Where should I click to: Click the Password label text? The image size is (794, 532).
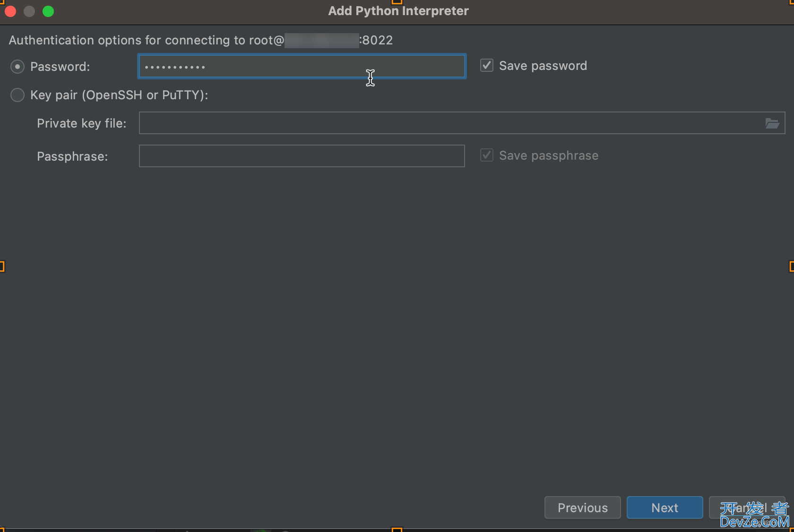[x=60, y=67]
